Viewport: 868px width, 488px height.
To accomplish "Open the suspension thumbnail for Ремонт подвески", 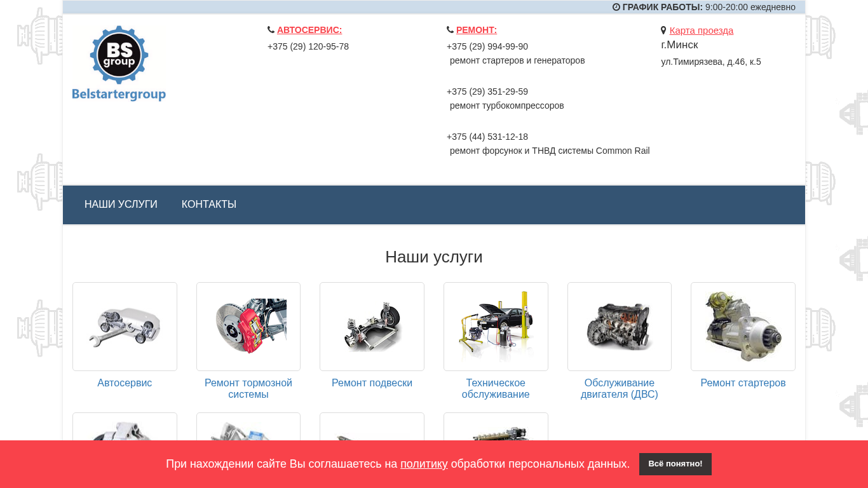I will click(x=372, y=327).
